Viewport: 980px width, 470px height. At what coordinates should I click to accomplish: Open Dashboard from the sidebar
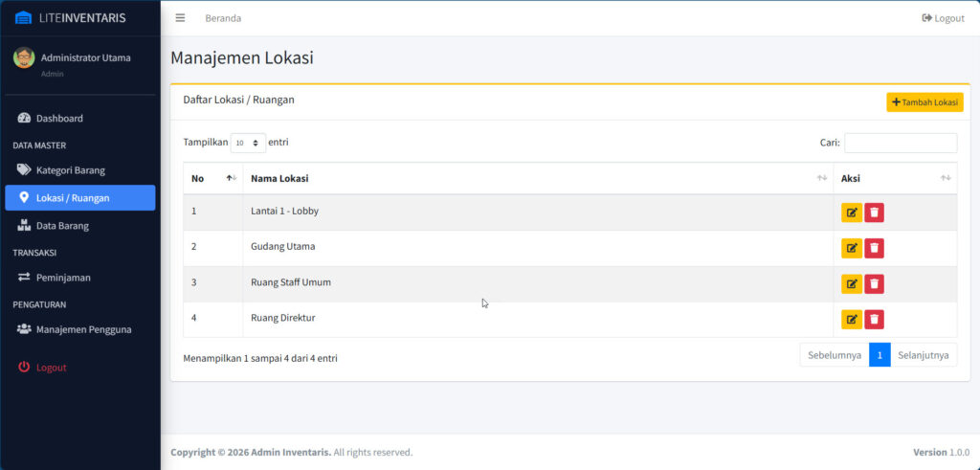(x=59, y=119)
